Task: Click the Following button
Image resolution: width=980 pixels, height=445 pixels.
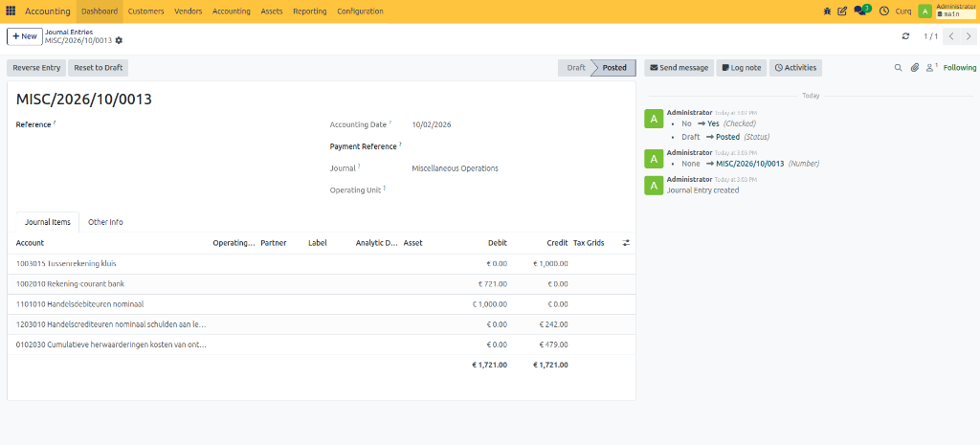Action: coord(959,68)
